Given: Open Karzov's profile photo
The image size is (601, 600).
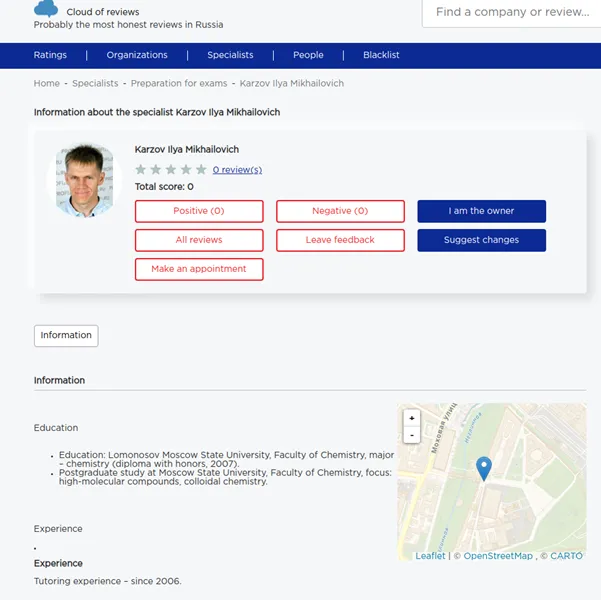Looking at the screenshot, I should (x=85, y=180).
